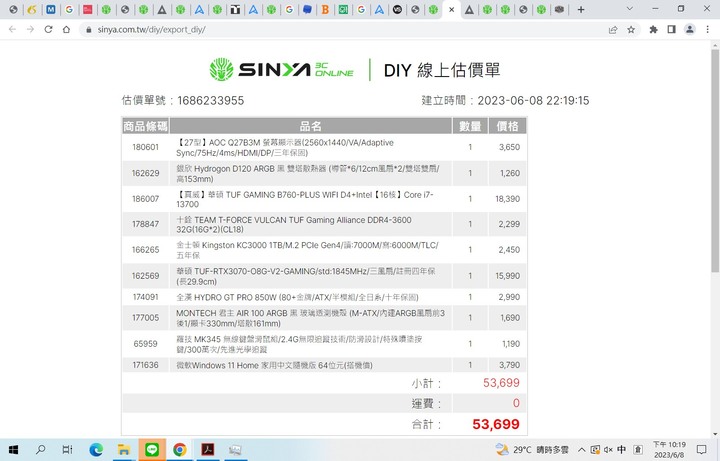The image size is (720, 461).
Task: Select TUF GAMING B760-PLUS WIFI D4 item
Action: (305, 199)
